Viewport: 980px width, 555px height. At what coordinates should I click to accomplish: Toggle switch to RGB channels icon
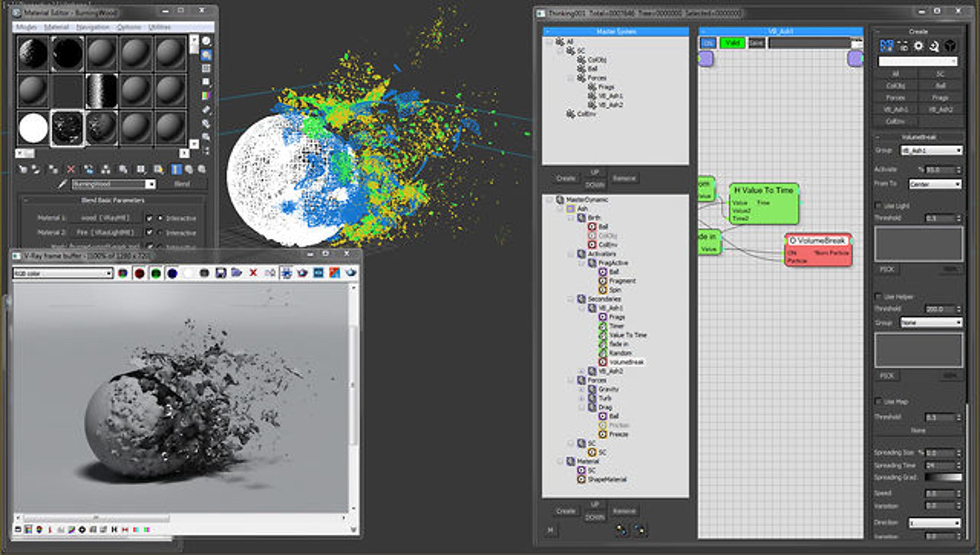pos(122,273)
